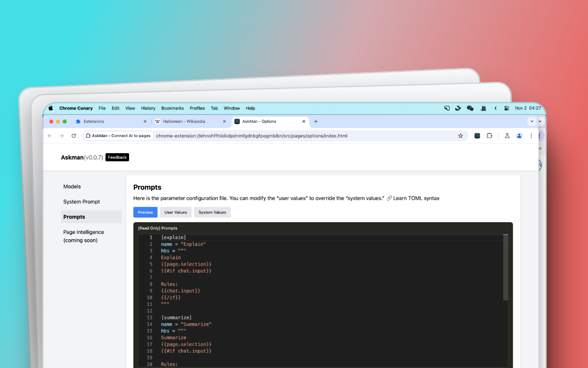Viewport: 588px width, 368px height.
Task: Open Chrome Labs flask icon
Action: pyautogui.click(x=507, y=136)
